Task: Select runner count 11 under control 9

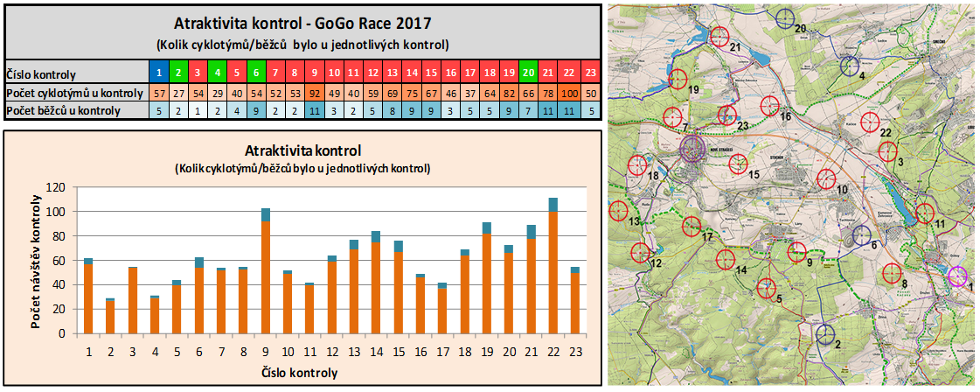Action: click(x=314, y=110)
